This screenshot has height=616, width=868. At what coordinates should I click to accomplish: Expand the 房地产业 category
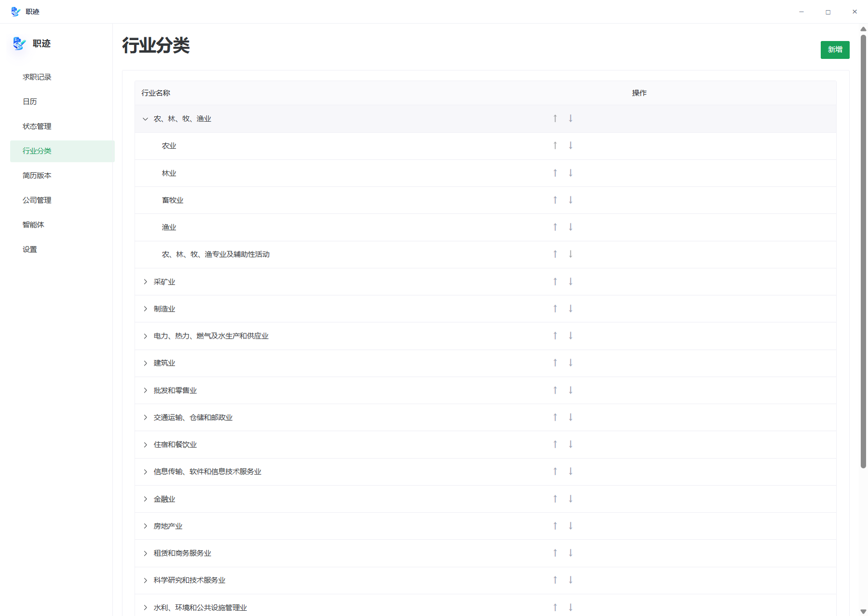[145, 526]
